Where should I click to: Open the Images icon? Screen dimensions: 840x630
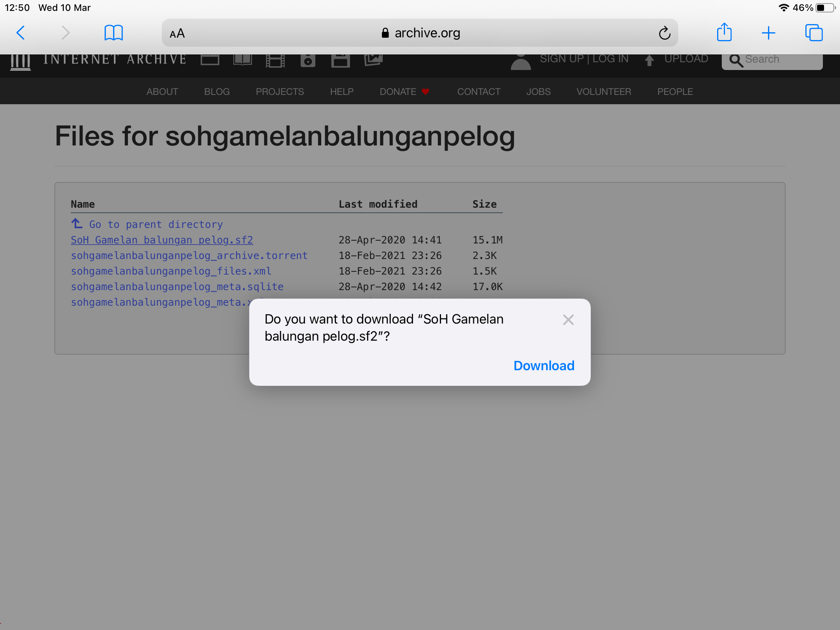[x=373, y=60]
